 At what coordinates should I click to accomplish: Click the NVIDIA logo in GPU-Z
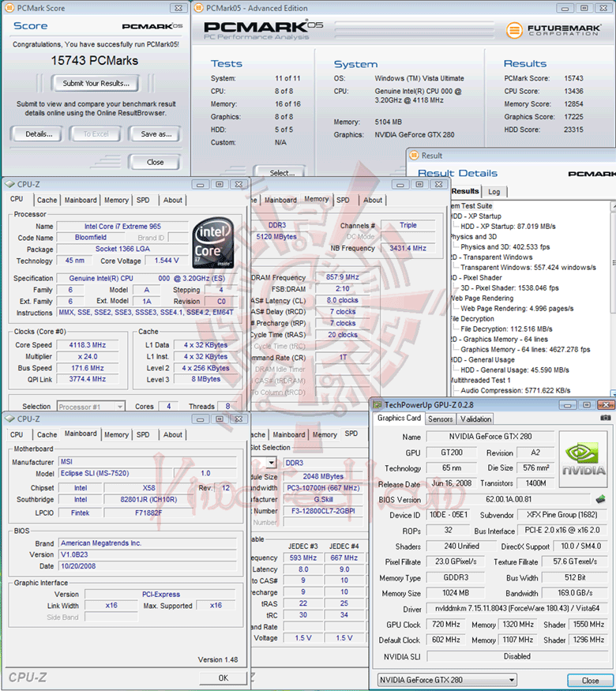click(584, 459)
